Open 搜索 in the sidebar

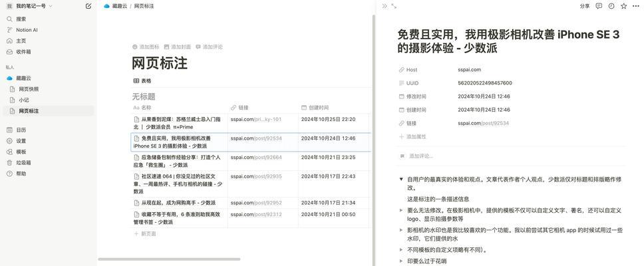21,19
